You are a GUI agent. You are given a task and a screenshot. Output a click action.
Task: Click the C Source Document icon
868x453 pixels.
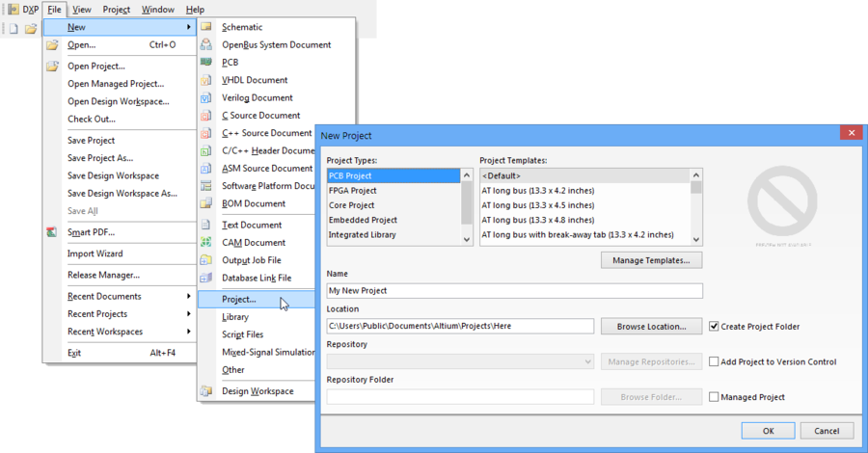click(206, 115)
